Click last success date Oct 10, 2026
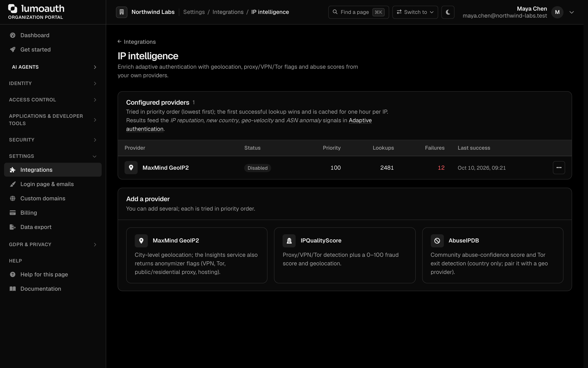 point(482,168)
